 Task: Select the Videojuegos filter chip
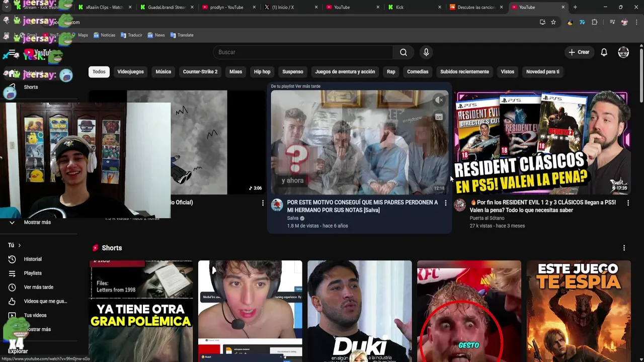(130, 71)
